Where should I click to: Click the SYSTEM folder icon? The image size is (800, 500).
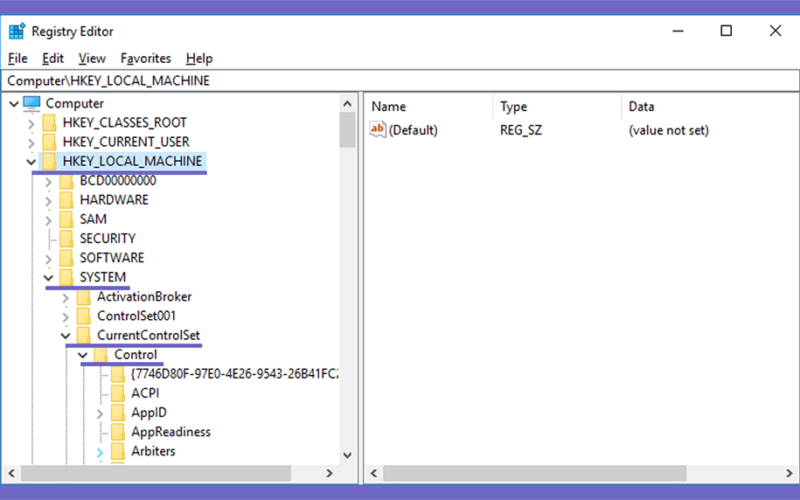pyautogui.click(x=66, y=278)
